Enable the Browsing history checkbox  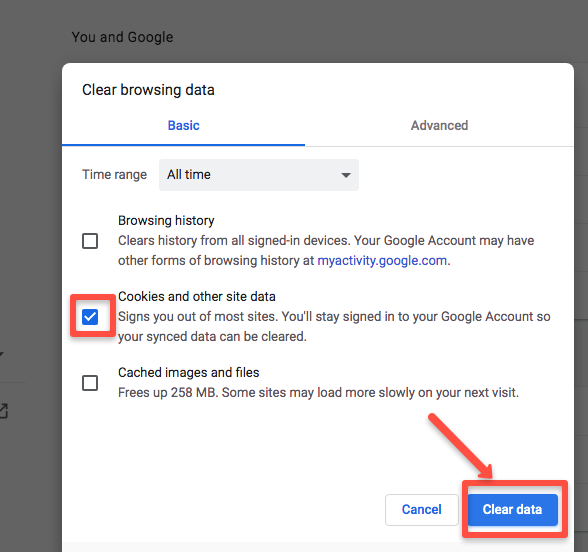pyautogui.click(x=90, y=241)
